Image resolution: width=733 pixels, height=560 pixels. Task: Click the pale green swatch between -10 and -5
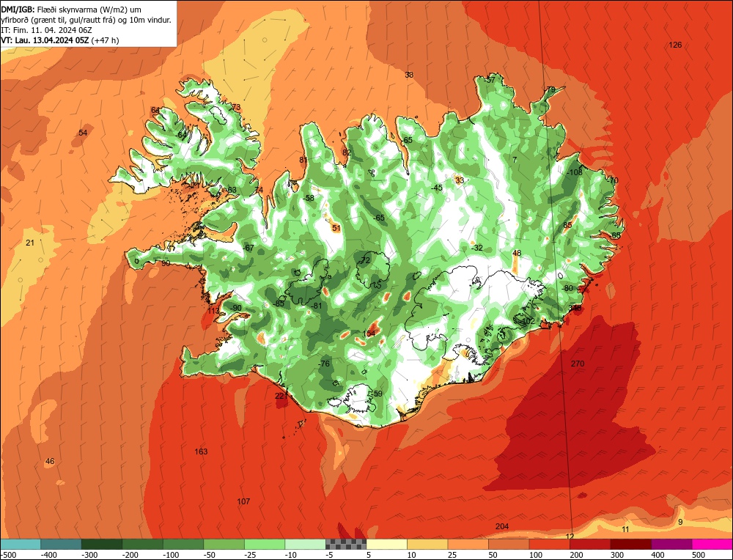coord(305,544)
